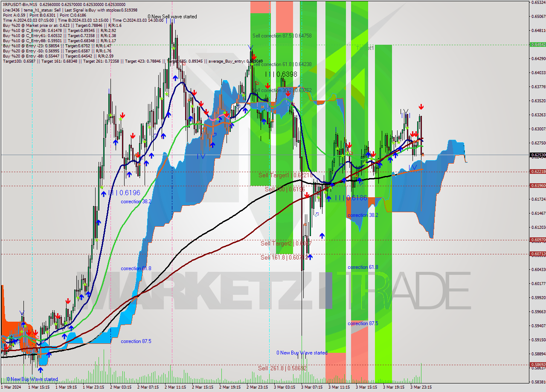The height and width of the screenshot is (392, 546).
Task: Click the 'I I I 0.6186' wave label
Action: click(x=351, y=198)
